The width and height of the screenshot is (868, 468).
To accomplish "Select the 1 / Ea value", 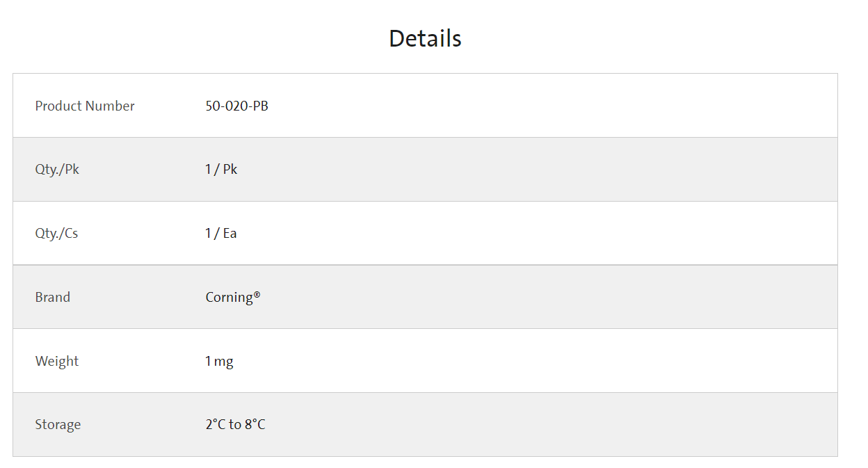I will pos(221,233).
